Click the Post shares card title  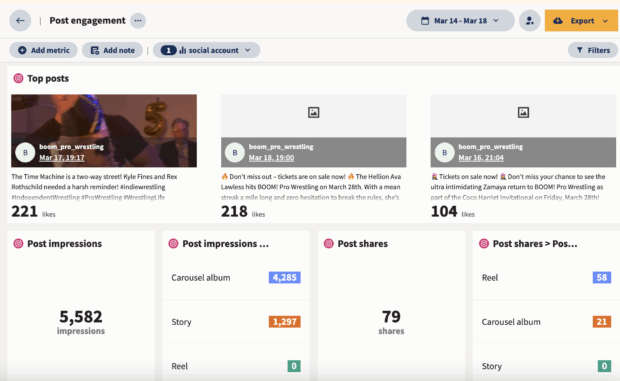pyautogui.click(x=363, y=243)
